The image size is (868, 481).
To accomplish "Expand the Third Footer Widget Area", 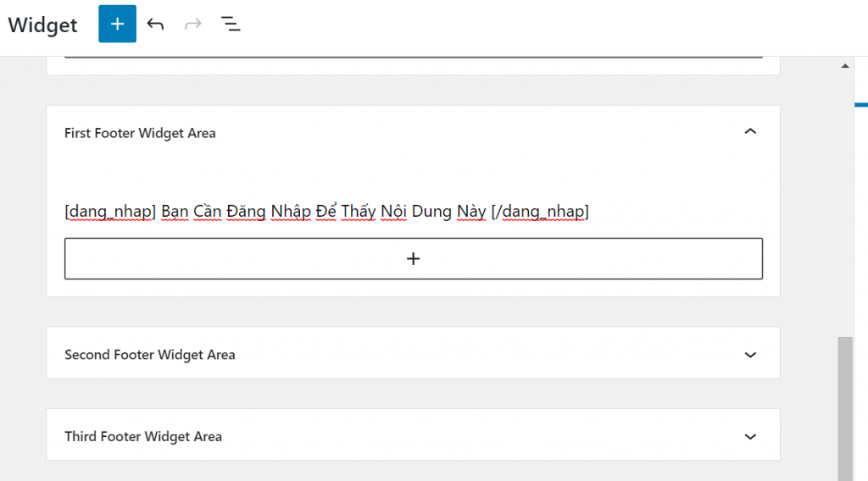I will (x=750, y=437).
